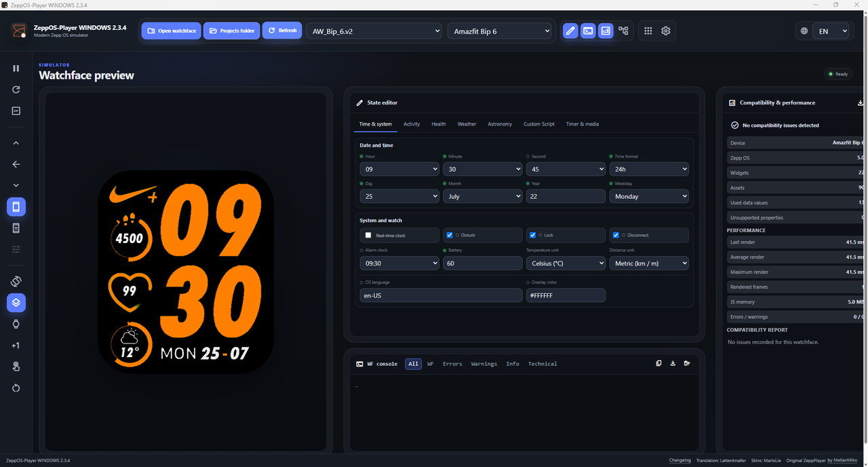Toggle the performance panel icon in toolbar
This screenshot has height=467, width=868.
tap(606, 31)
